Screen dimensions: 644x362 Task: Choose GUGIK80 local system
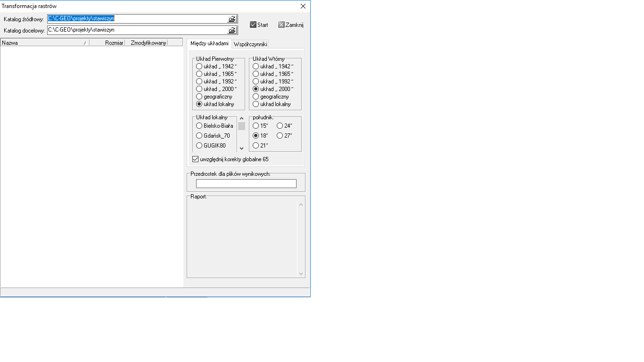click(x=211, y=146)
